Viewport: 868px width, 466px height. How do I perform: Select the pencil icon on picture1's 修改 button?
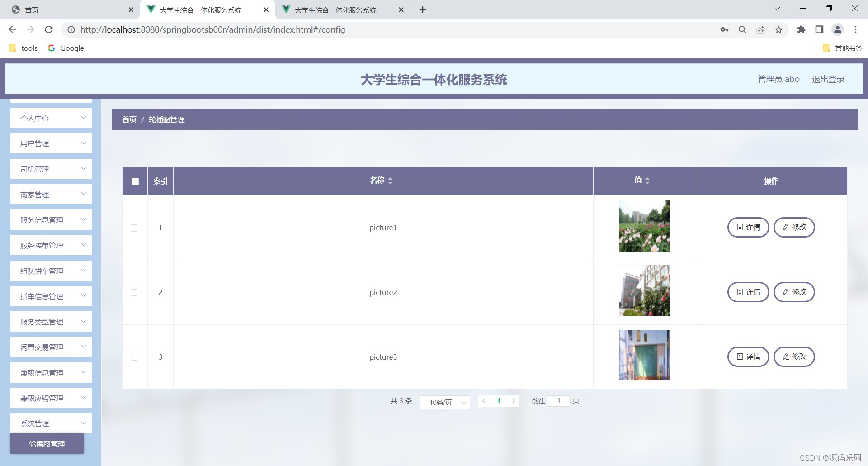786,227
